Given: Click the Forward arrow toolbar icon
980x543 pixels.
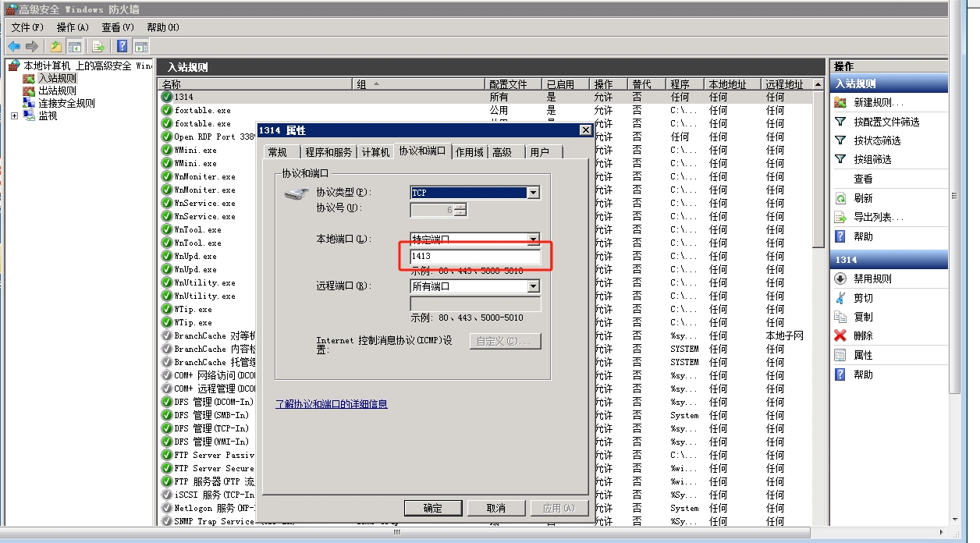Looking at the screenshot, I should tap(32, 46).
